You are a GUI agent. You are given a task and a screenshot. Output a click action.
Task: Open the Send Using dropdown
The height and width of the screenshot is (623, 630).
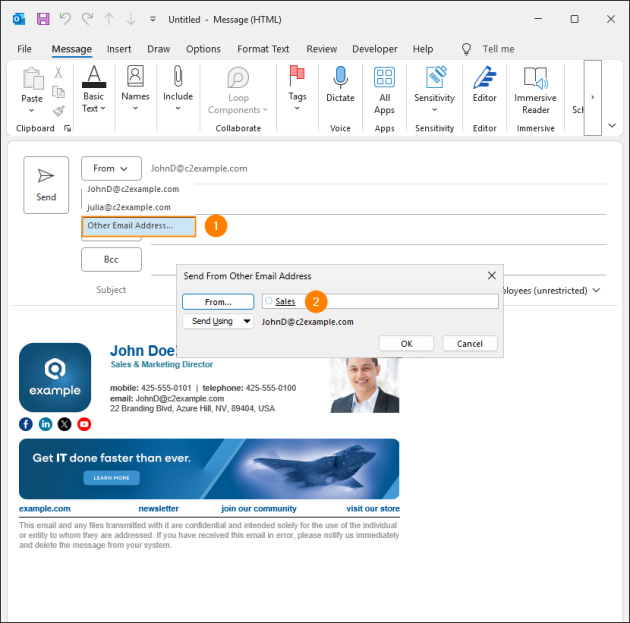[218, 321]
